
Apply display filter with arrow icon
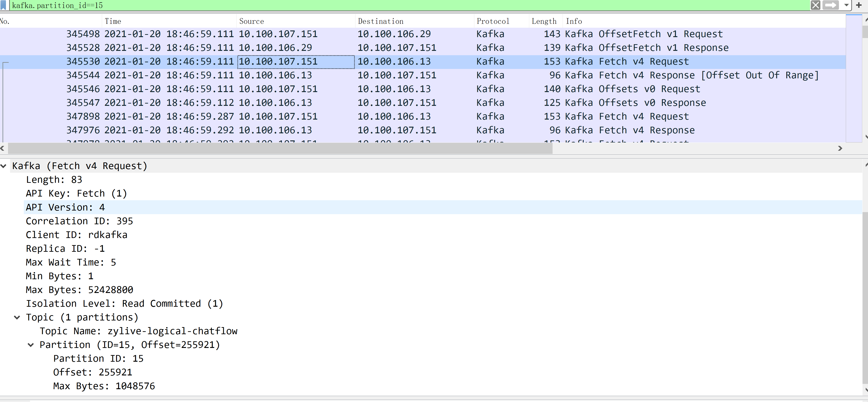(830, 5)
